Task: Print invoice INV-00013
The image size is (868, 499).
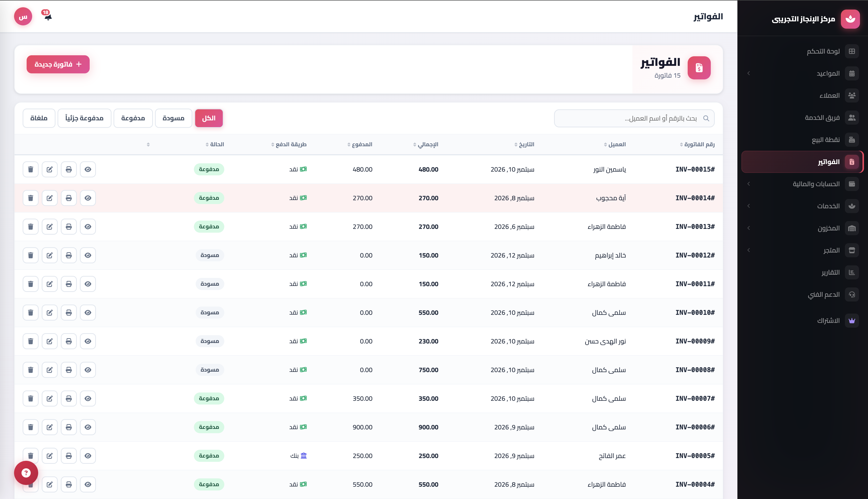Action: pos(69,227)
